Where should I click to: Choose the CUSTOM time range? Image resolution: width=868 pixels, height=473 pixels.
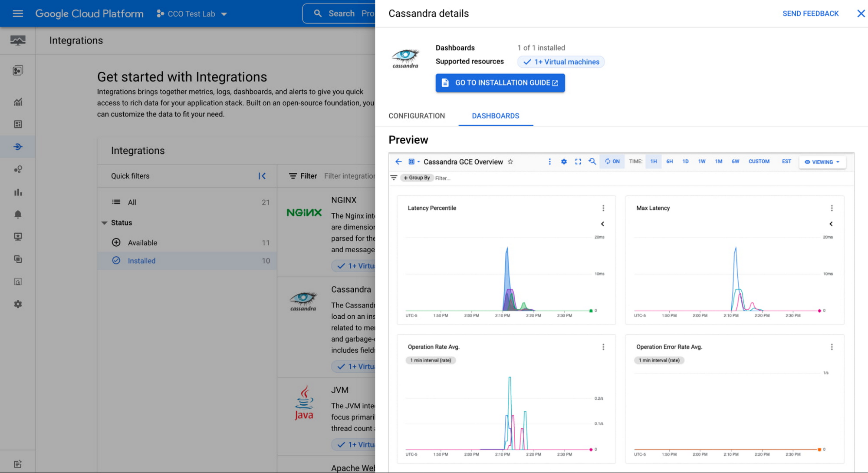pyautogui.click(x=759, y=161)
